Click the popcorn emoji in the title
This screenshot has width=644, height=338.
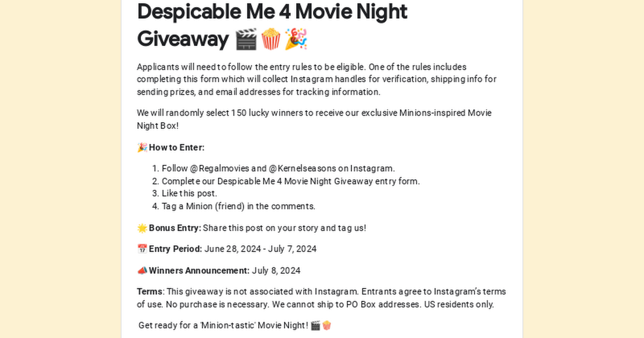click(x=270, y=39)
